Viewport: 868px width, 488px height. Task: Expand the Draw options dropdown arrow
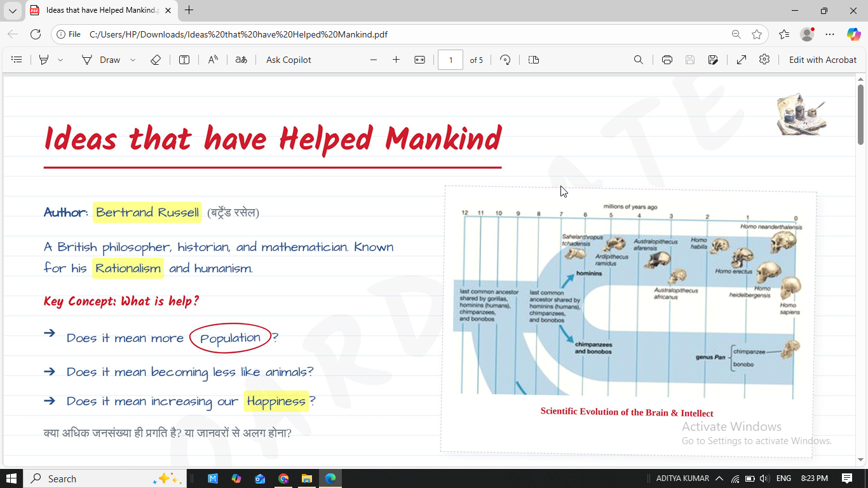click(x=133, y=60)
